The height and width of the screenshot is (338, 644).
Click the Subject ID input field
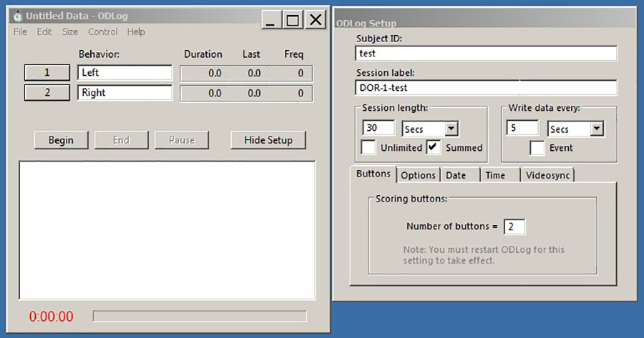tap(486, 54)
